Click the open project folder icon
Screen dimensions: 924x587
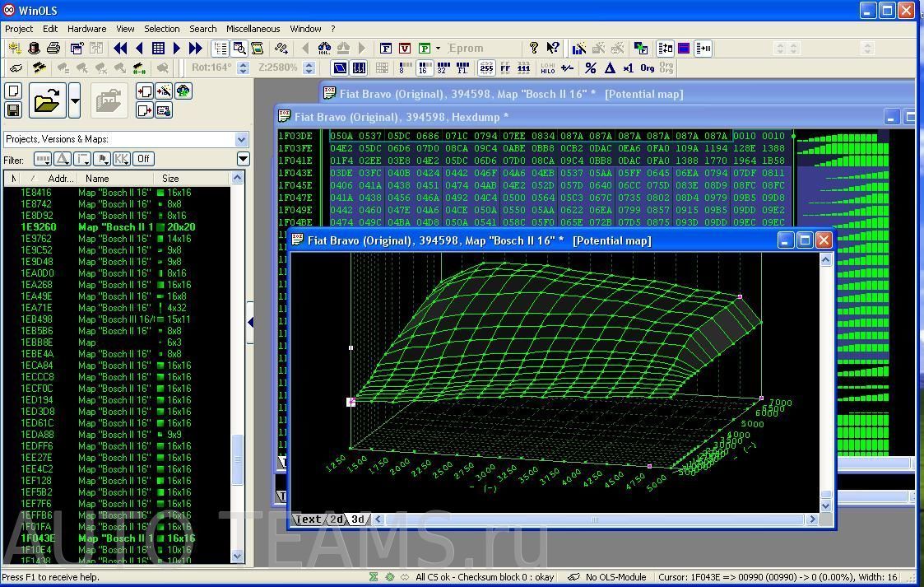tap(47, 101)
